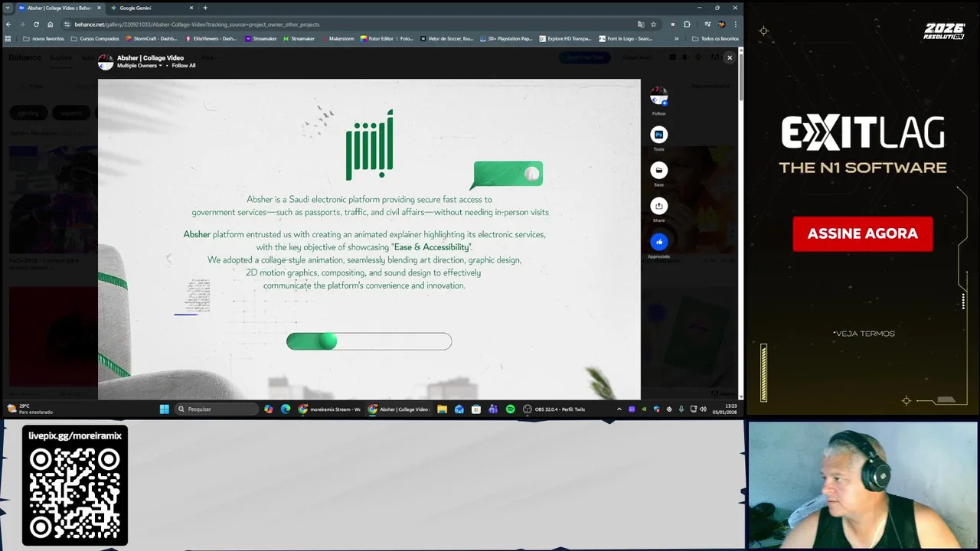Image resolution: width=980 pixels, height=551 pixels.
Task: Share the project via Share icon
Action: (658, 206)
